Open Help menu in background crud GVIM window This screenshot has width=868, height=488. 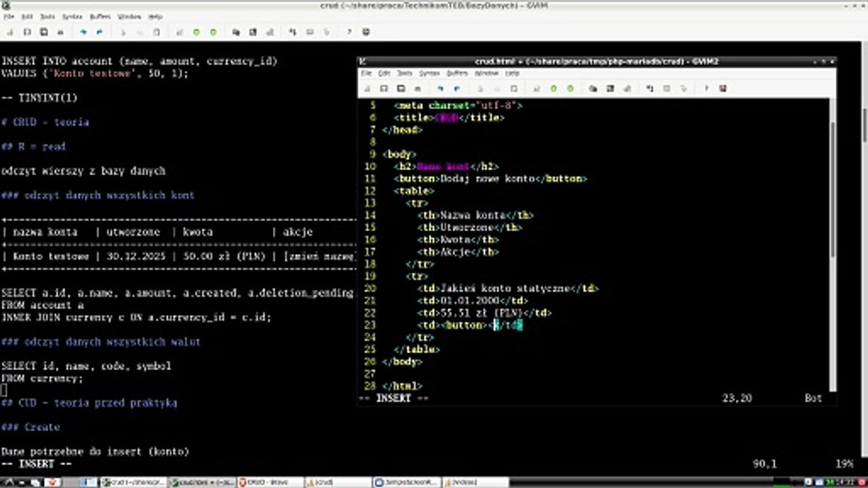[155, 16]
